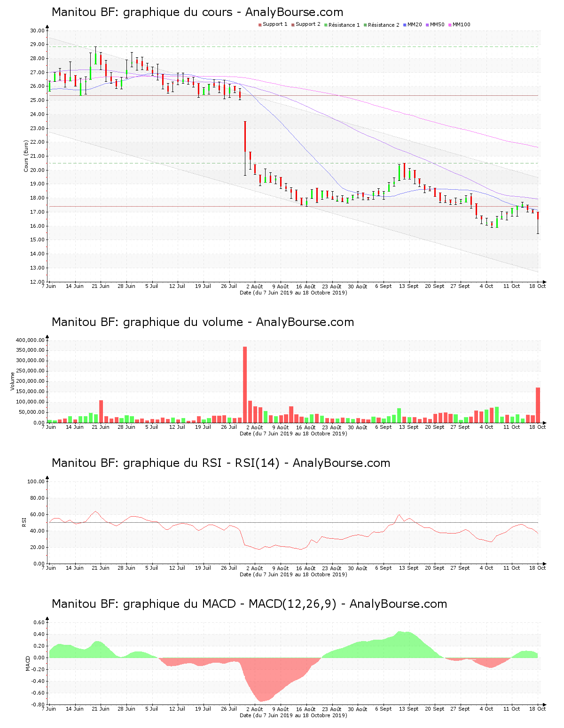Open the MACD(12,26,9) chart title
This screenshot has height=728, width=564.
(249, 604)
